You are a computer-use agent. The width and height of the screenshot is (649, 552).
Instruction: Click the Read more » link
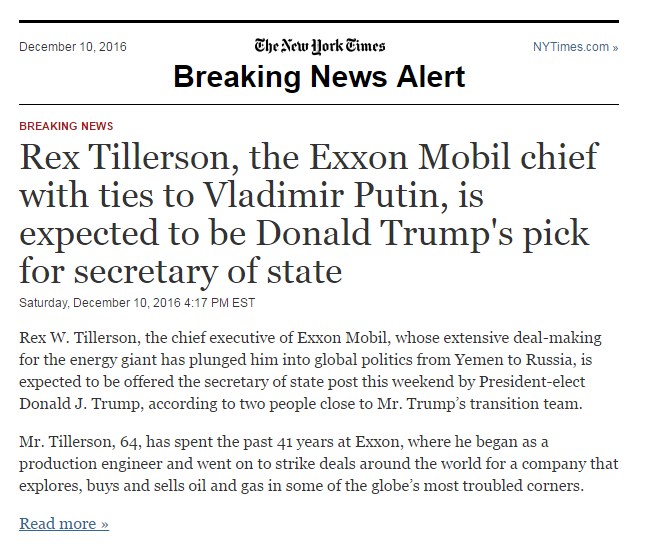(64, 523)
